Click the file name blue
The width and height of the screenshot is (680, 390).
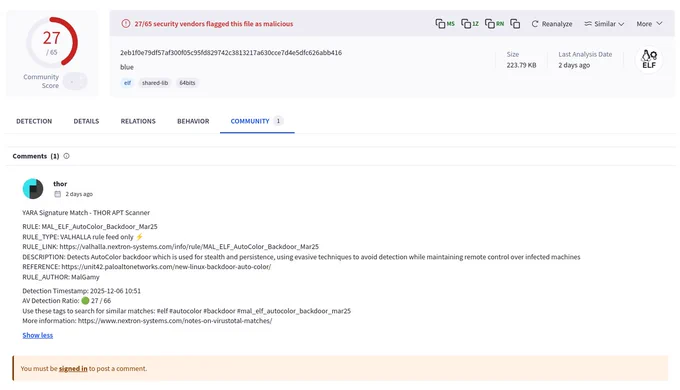[127, 67]
